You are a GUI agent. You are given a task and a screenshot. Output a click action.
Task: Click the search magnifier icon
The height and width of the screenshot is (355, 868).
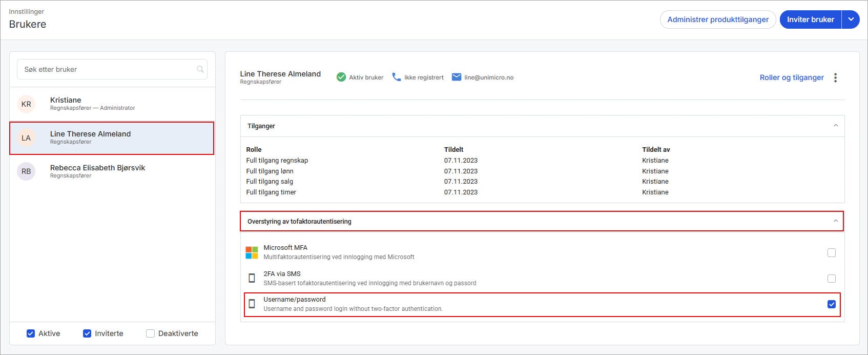point(200,69)
